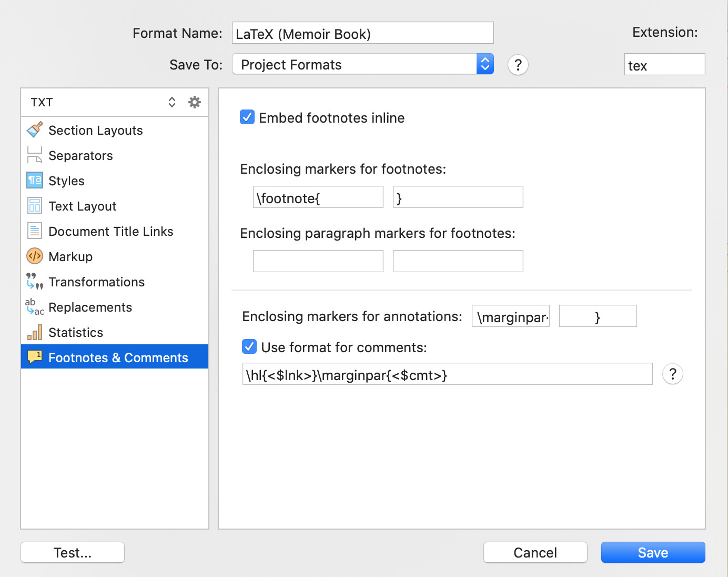
Task: Open the Statistics settings icon
Action: [x=34, y=332]
